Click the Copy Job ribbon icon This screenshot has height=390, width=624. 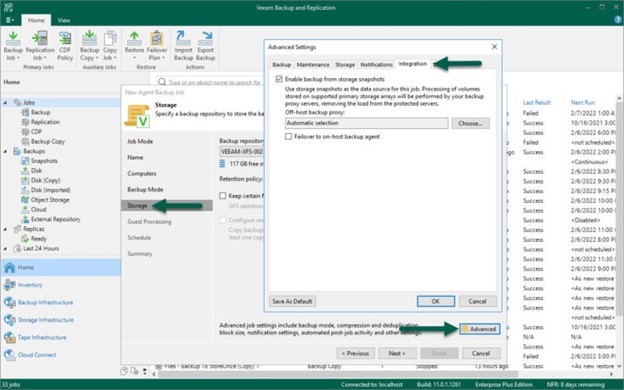tap(110, 46)
